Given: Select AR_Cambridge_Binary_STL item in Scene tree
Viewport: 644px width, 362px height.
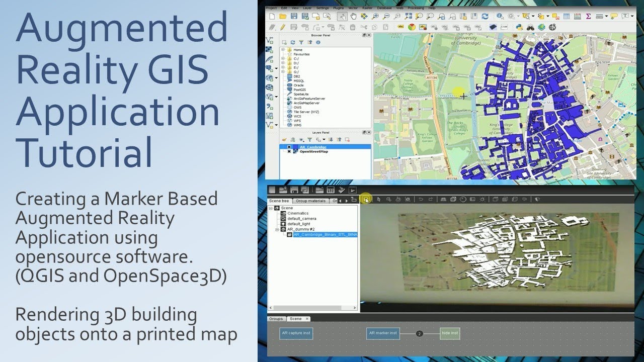Looking at the screenshot, I should click(325, 235).
